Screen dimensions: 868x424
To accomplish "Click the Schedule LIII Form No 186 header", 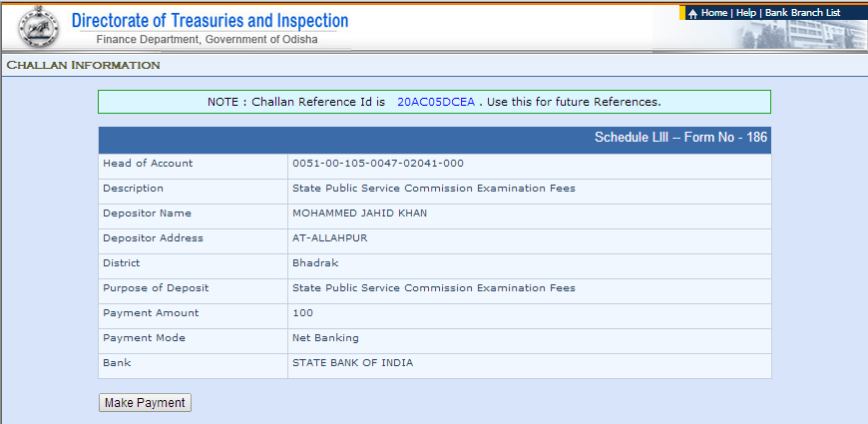I will click(x=680, y=137).
